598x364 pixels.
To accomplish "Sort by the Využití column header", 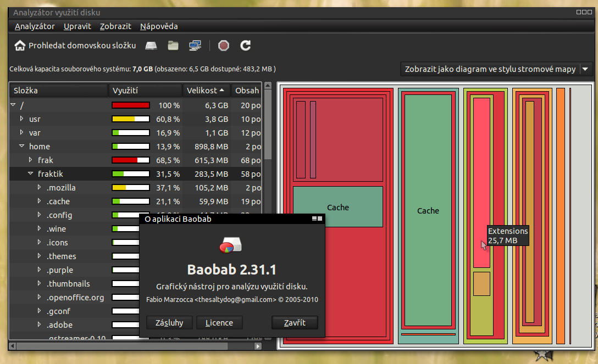I will (x=145, y=91).
